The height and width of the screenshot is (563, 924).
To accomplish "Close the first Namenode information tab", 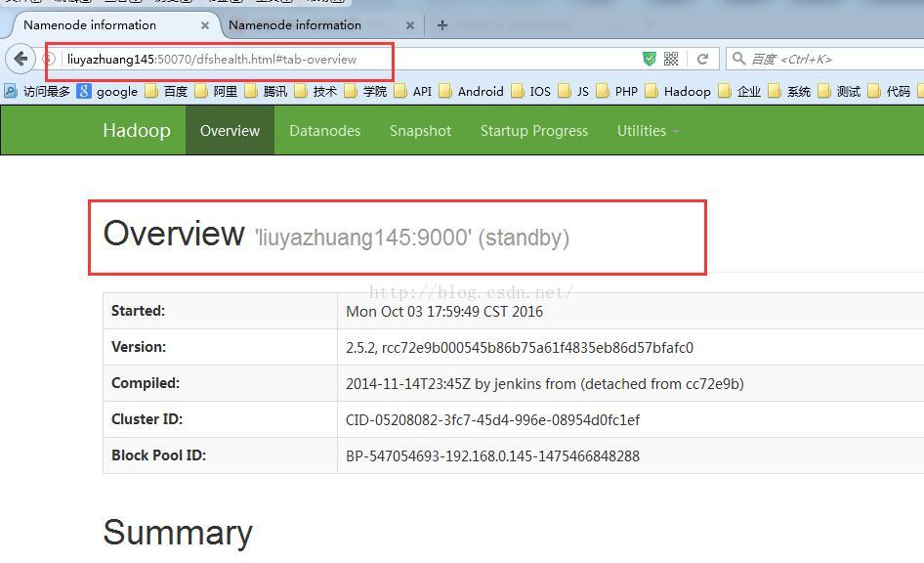I will 204,25.
